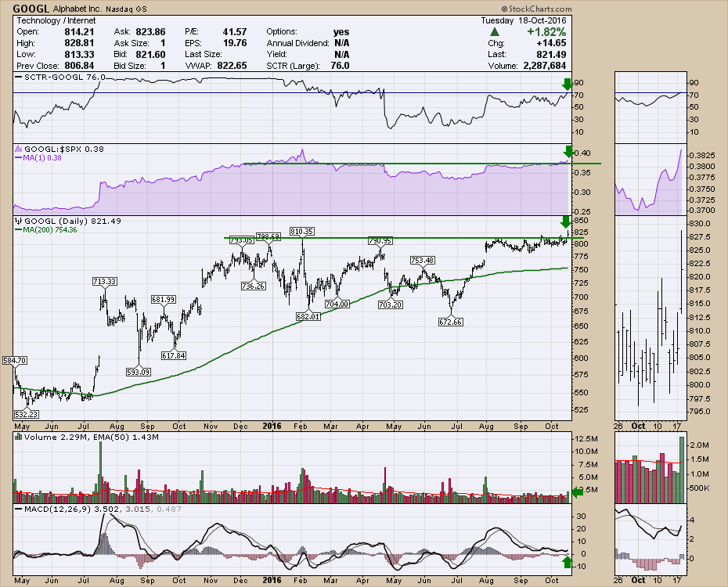Click the 736.26 price label
Image resolution: width=728 pixels, height=587 pixels.
pyautogui.click(x=254, y=286)
